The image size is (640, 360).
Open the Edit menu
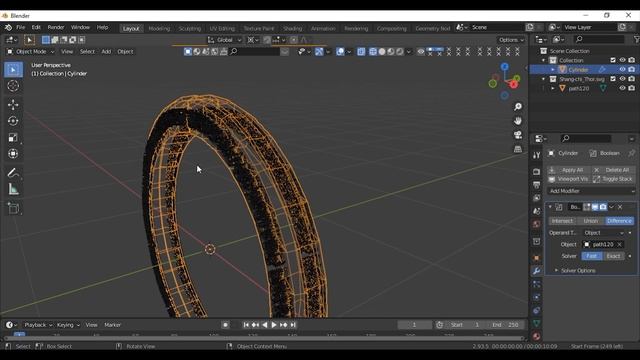(x=36, y=27)
